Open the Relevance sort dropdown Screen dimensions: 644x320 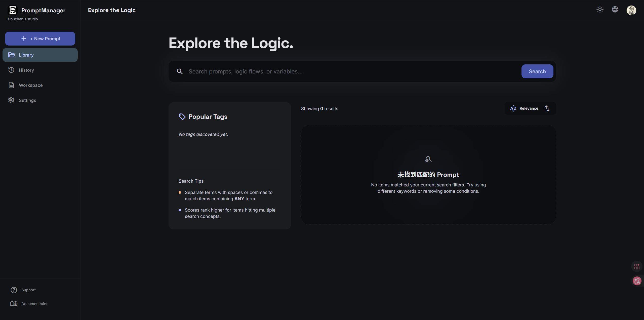529,108
